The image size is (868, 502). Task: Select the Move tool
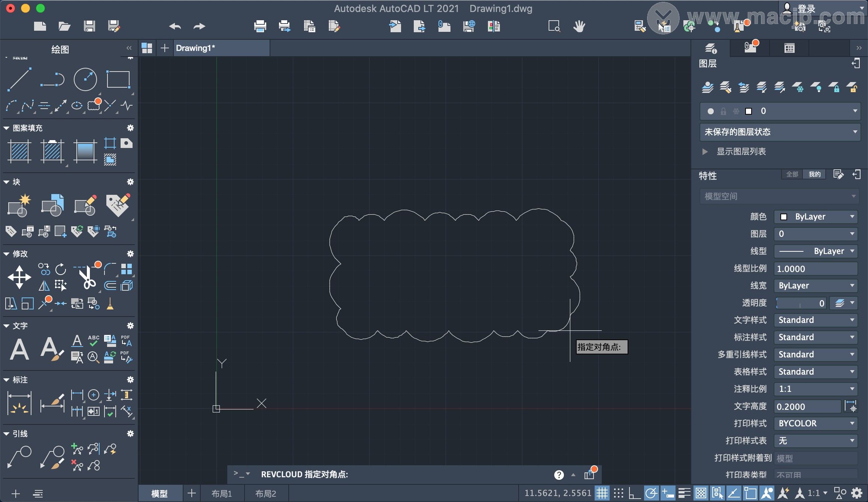pos(19,277)
